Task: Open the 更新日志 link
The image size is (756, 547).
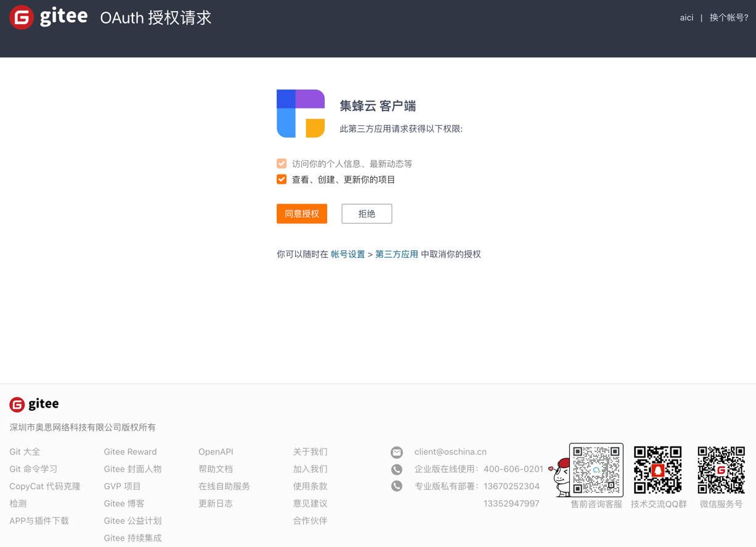Action: point(216,504)
